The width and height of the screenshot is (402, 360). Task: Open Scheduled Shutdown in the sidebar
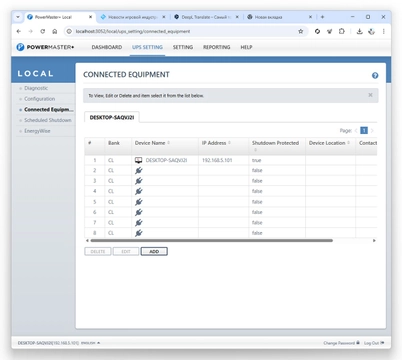tap(48, 120)
